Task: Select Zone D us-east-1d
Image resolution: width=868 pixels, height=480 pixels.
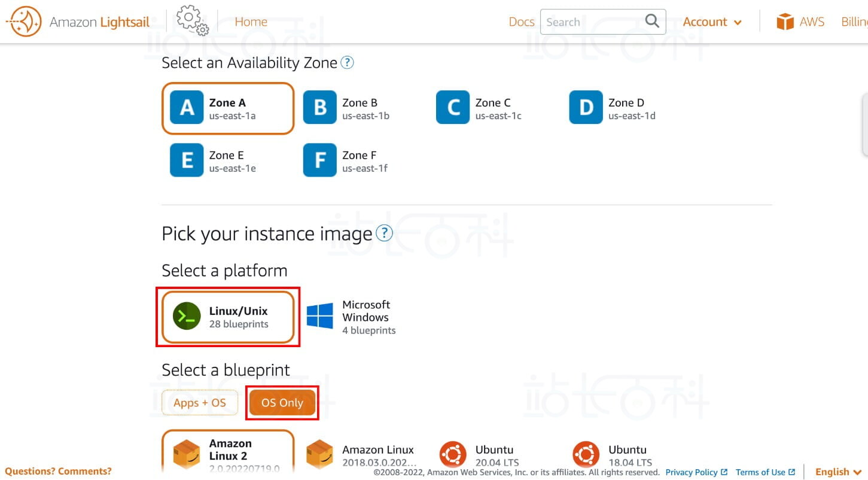Action: (613, 108)
